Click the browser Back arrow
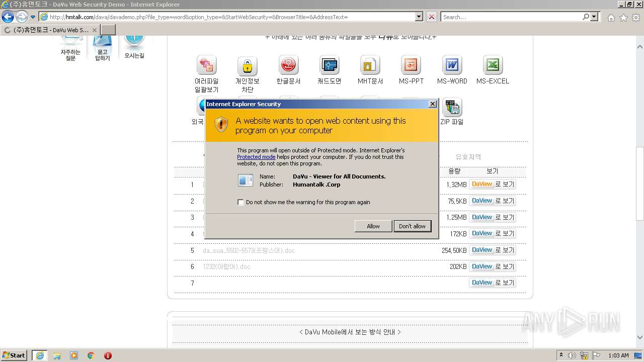 pos(8,17)
